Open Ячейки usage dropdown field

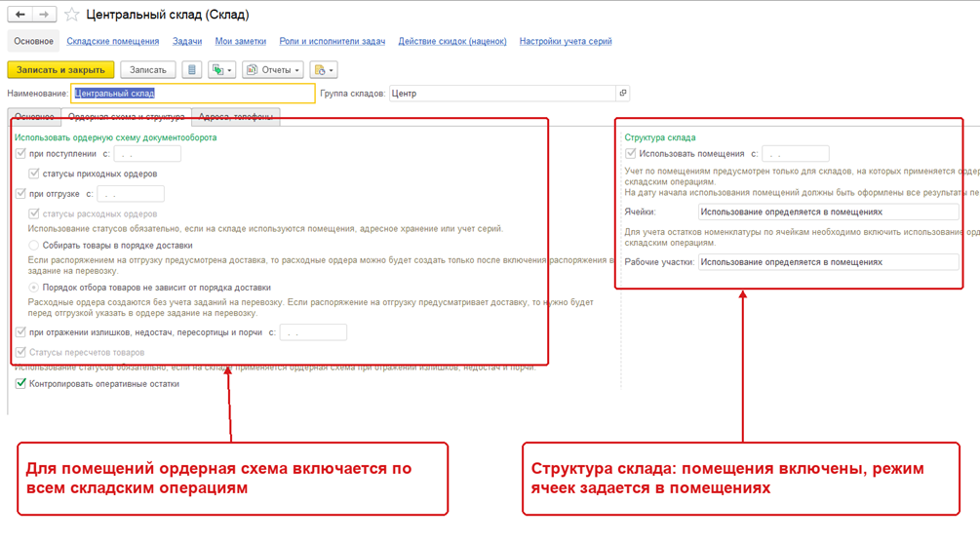828,212
